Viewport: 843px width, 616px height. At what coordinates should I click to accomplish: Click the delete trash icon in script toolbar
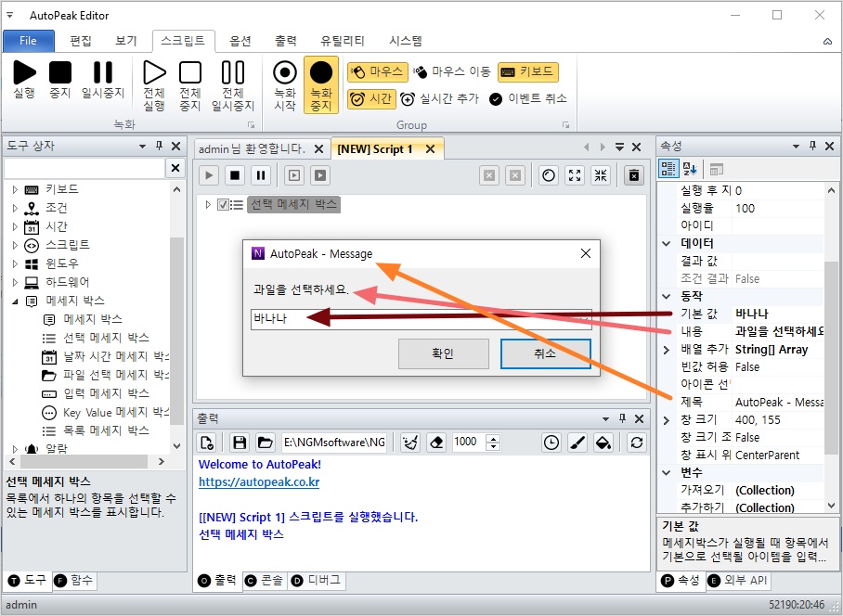634,175
